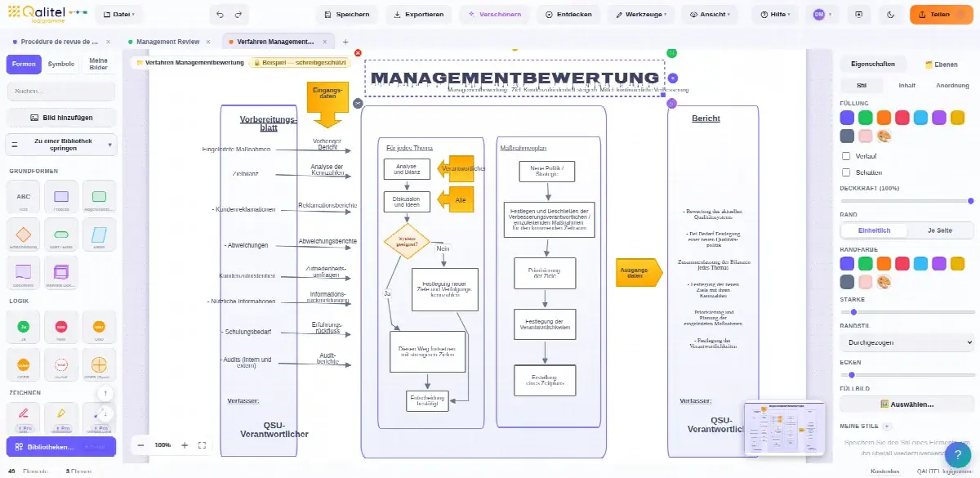
Task: Click the Exportieren button
Action: 418,15
